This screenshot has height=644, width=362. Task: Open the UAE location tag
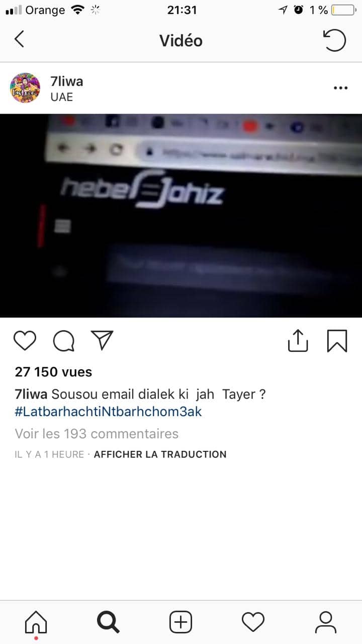coord(62,97)
